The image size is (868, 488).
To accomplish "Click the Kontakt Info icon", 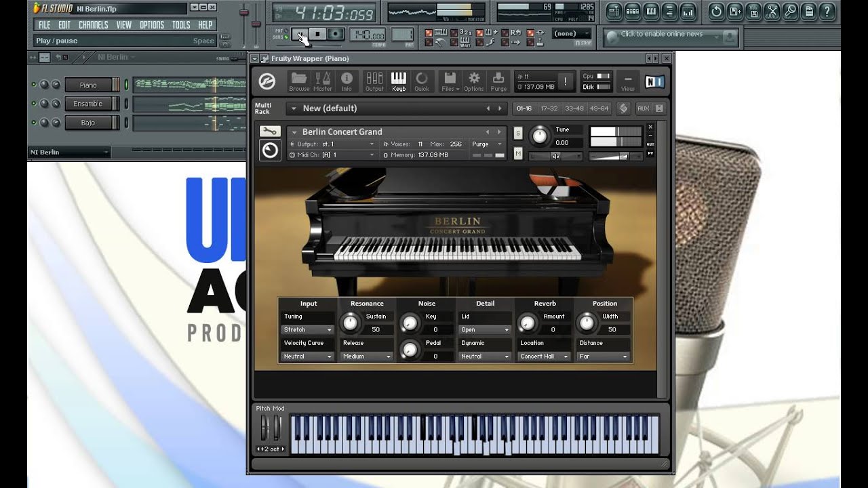I will coord(347,81).
